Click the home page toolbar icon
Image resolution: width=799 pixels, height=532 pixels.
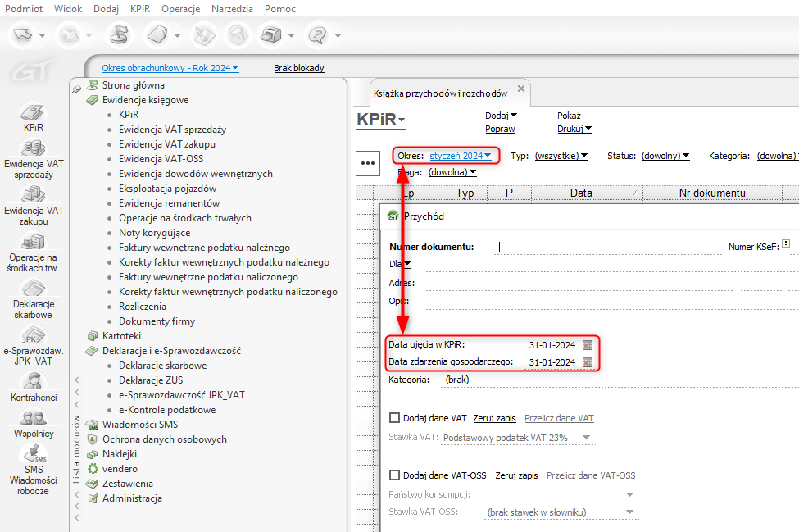(120, 35)
